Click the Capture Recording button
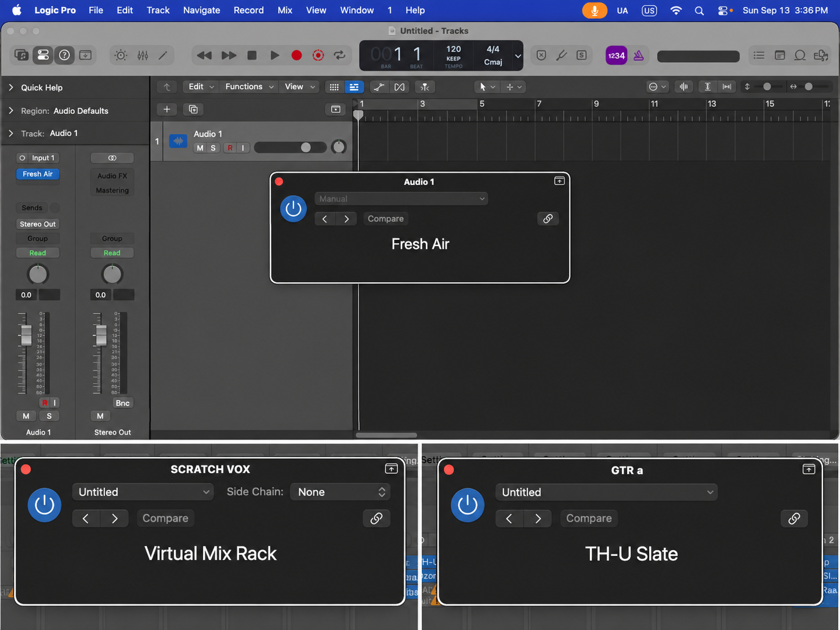Screen dimensions: 840x630 pyautogui.click(x=318, y=55)
